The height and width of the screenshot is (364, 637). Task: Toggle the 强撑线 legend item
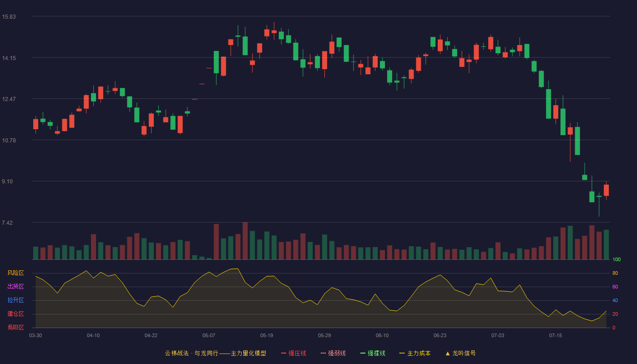[x=373, y=353]
